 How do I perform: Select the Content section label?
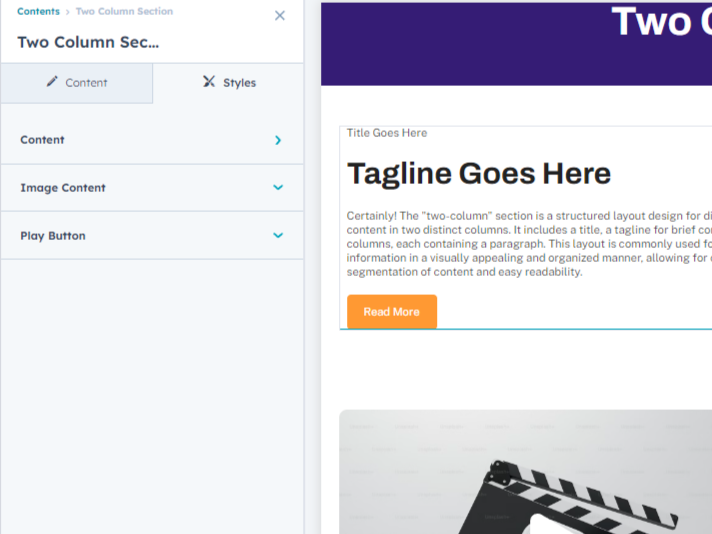[x=42, y=140]
